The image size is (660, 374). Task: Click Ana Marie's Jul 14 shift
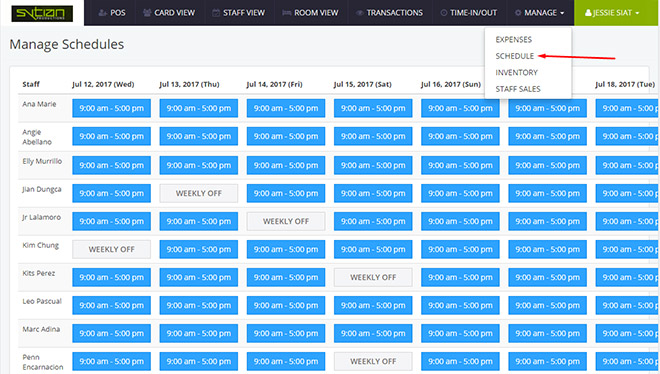click(x=286, y=108)
